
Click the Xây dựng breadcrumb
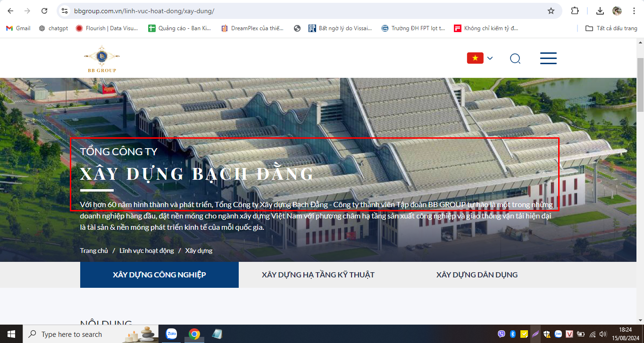coord(199,251)
